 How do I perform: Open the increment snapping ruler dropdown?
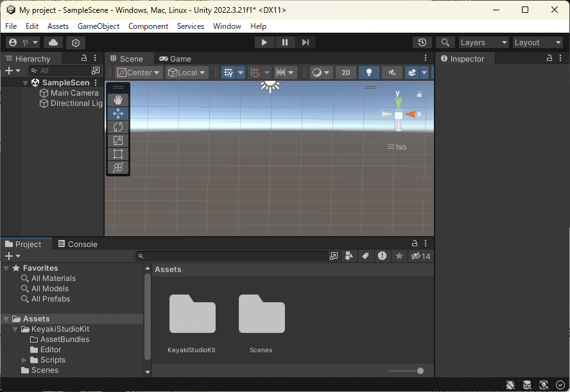(x=286, y=72)
